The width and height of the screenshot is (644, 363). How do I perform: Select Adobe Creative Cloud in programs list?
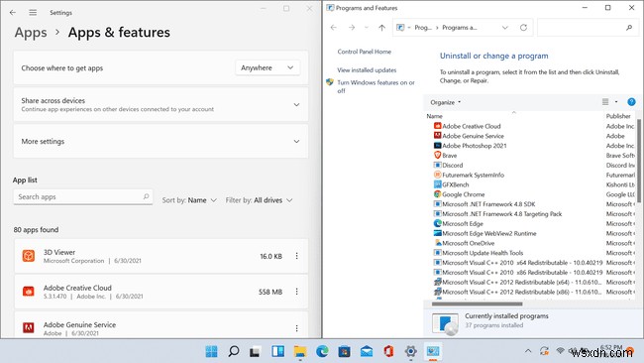(x=471, y=126)
